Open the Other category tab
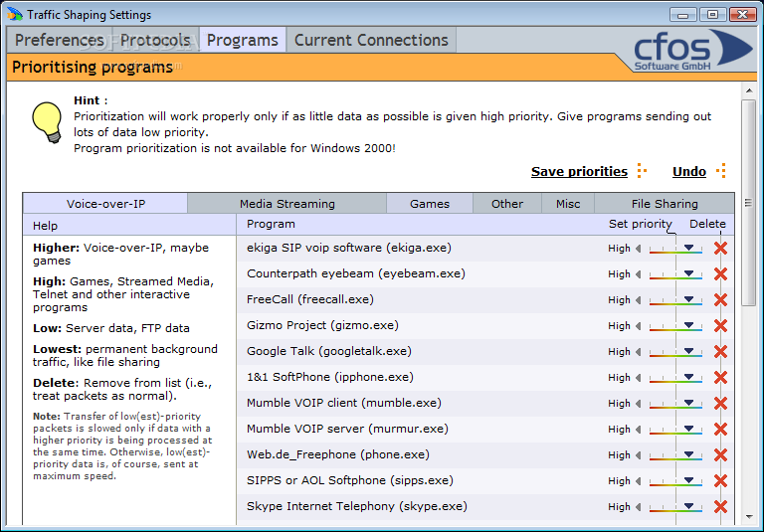This screenshot has width=764, height=532. click(507, 204)
